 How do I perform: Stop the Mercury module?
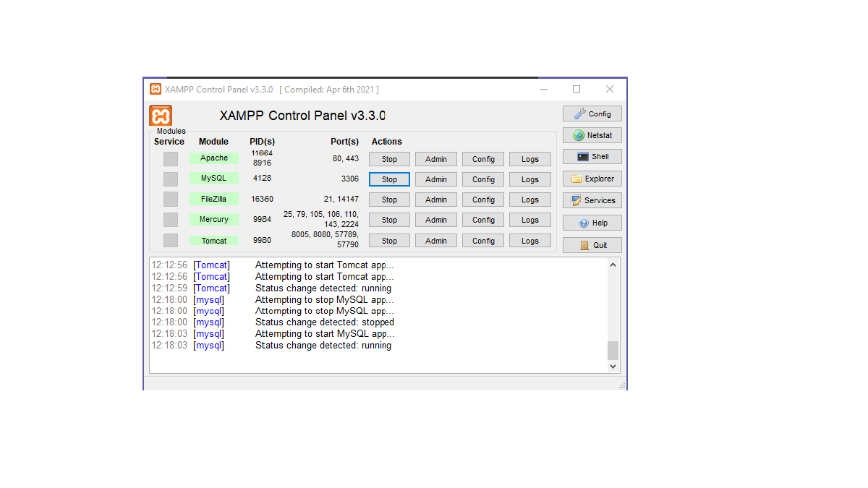[x=389, y=220]
